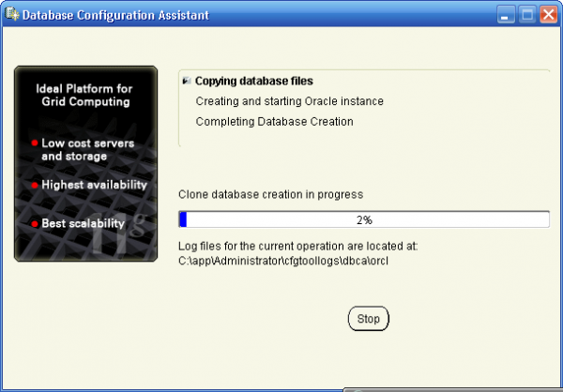The width and height of the screenshot is (563, 392).
Task: Click the log path C:\app\Administrator\cfgtoollogs\dbca\orcl
Action: [283, 261]
